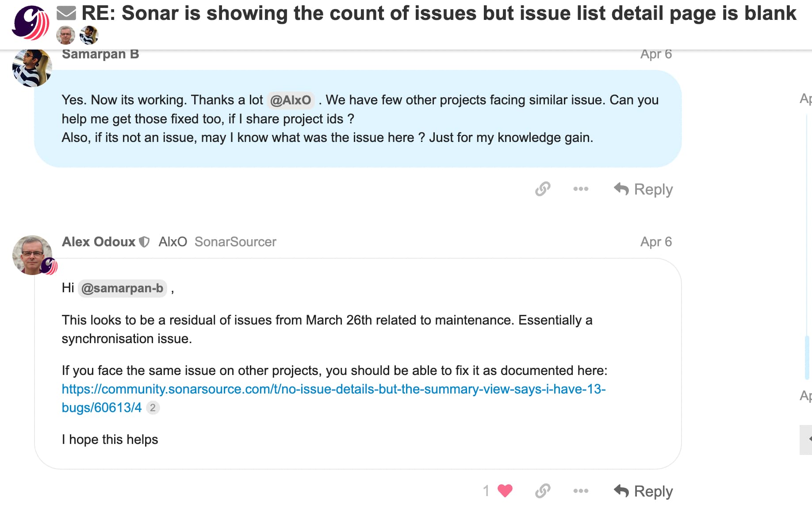Copy link icon on Samarpan's post
The image size is (812, 520).
pos(543,189)
